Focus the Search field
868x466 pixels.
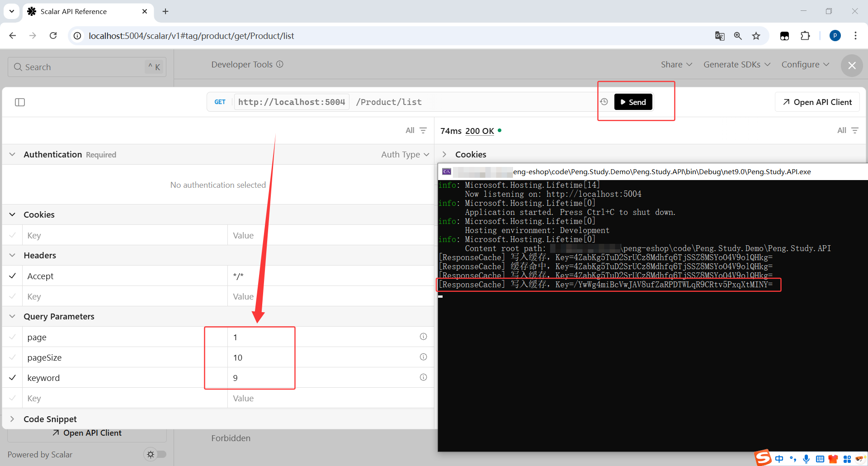[x=87, y=67]
